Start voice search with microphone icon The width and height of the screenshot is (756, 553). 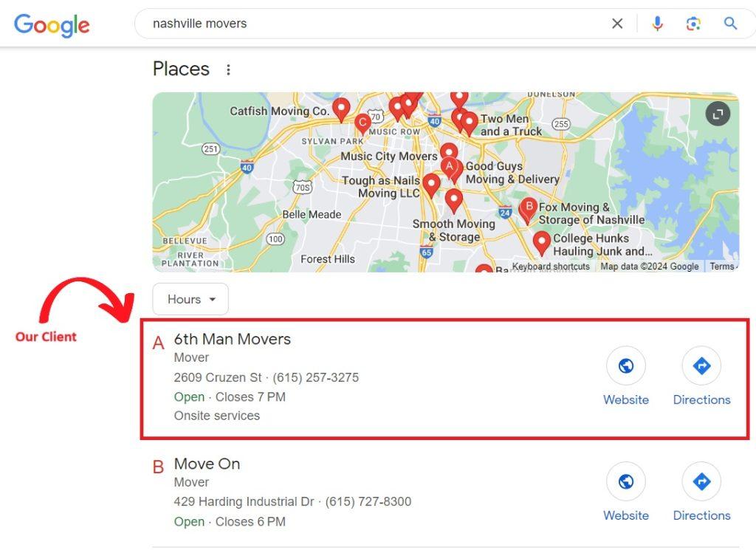[657, 24]
